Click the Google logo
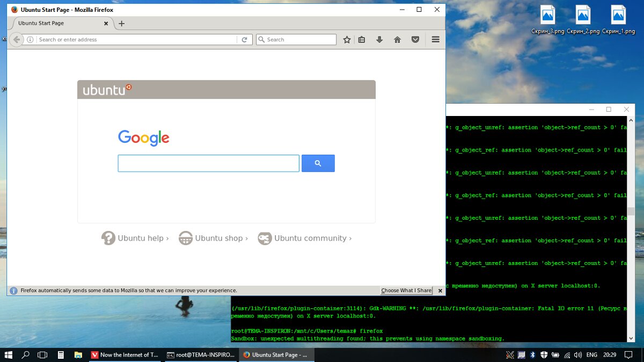This screenshot has height=362, width=644. (x=144, y=138)
